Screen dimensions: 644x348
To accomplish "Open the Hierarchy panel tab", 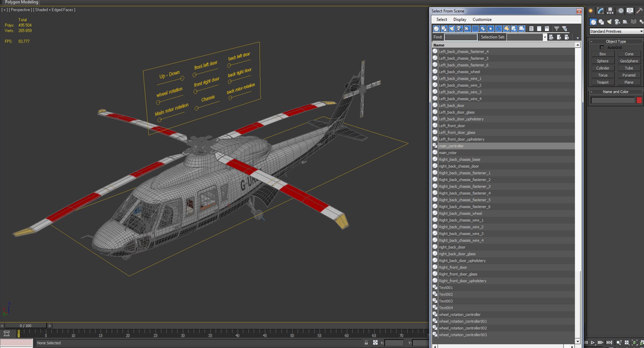I will click(x=610, y=11).
